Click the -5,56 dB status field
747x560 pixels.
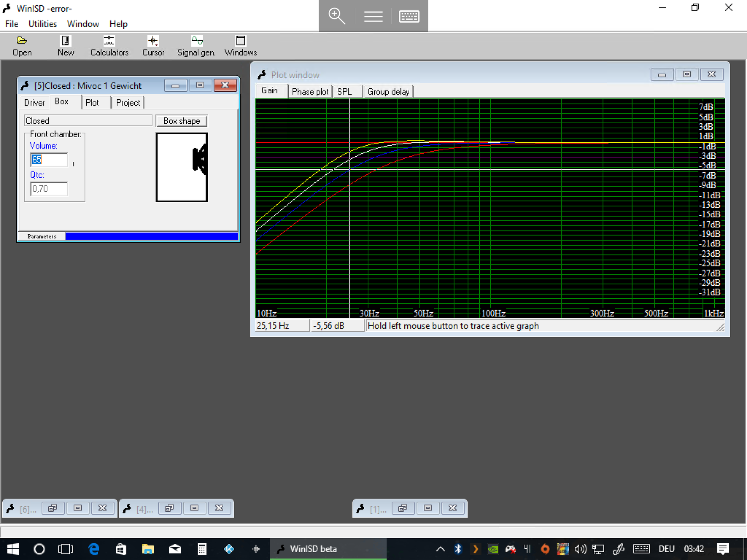tap(338, 326)
